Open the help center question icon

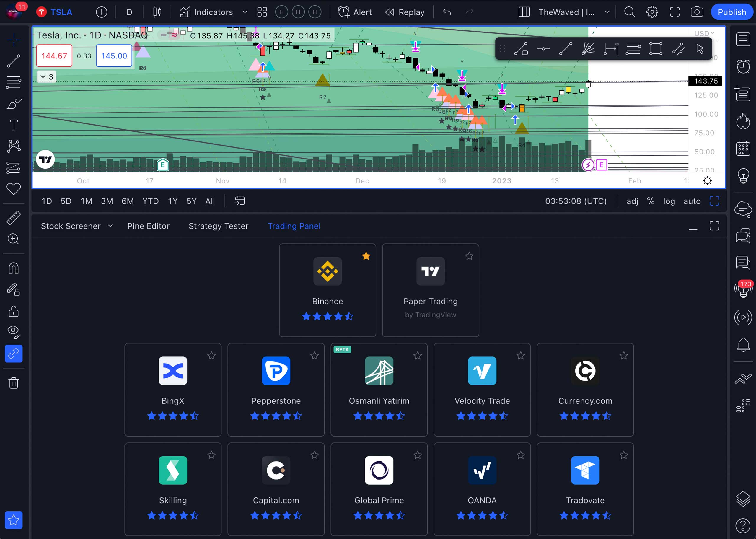click(743, 525)
